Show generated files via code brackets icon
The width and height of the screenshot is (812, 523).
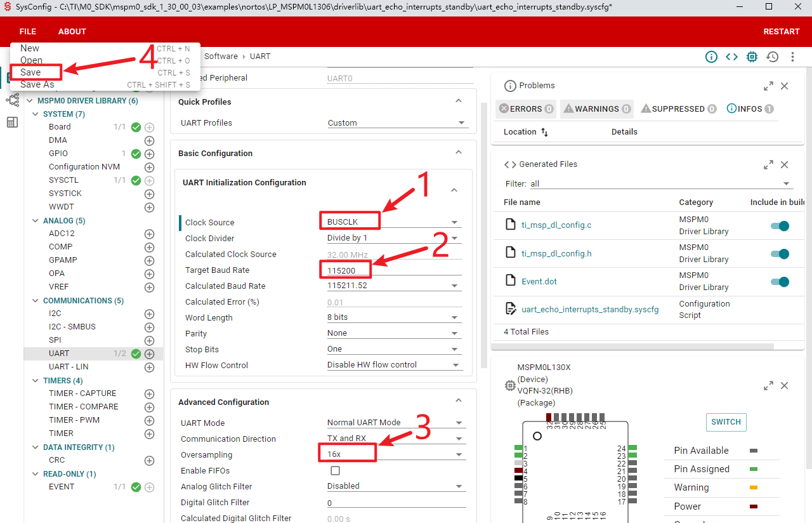tap(731, 56)
